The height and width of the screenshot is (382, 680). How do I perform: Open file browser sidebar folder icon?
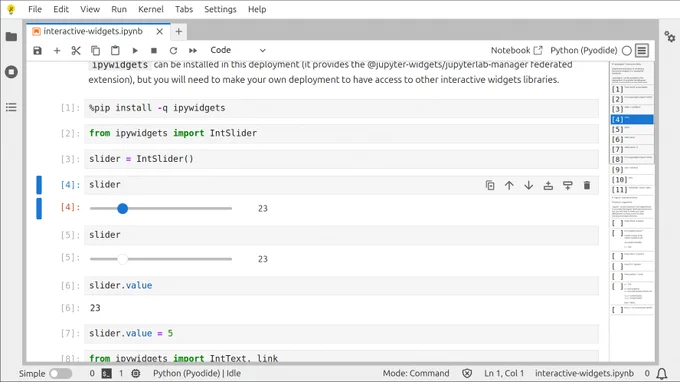click(11, 37)
